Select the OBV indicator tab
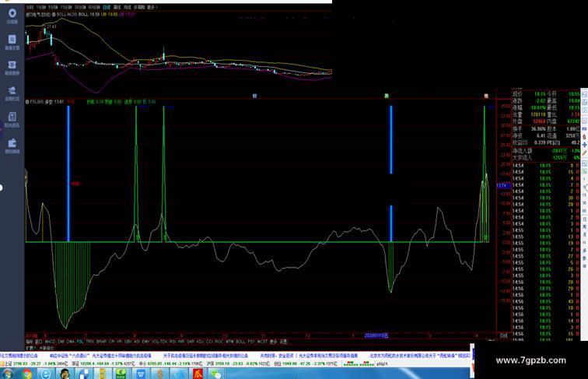This screenshot has width=588, height=379. click(x=128, y=342)
